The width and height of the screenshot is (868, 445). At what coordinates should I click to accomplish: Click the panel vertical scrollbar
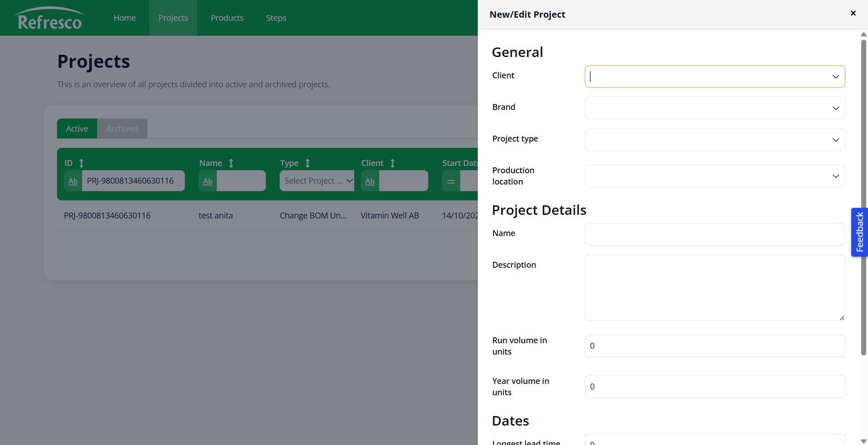pyautogui.click(x=863, y=198)
